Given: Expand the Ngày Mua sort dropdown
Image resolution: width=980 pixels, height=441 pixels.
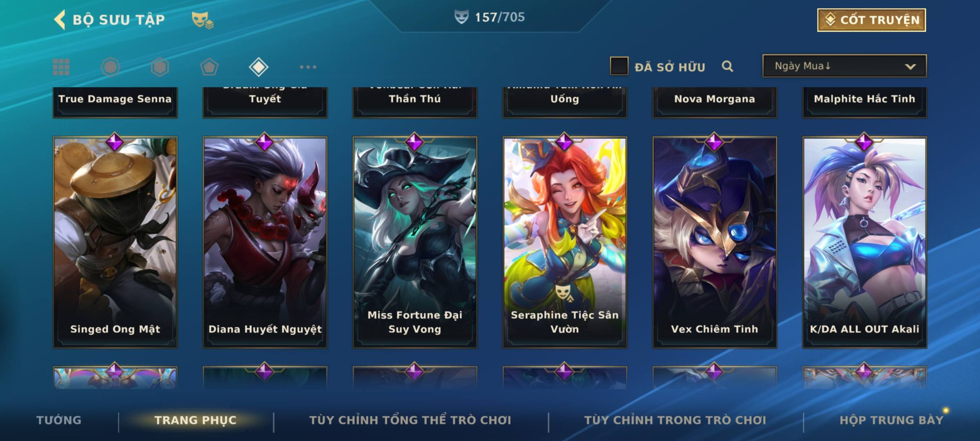Looking at the screenshot, I should [x=844, y=66].
